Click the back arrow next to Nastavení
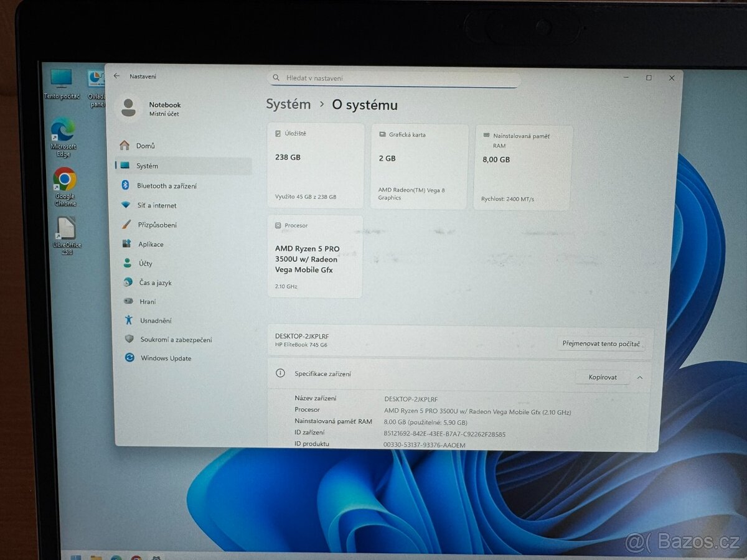This screenshot has width=747, height=560. 118,76
